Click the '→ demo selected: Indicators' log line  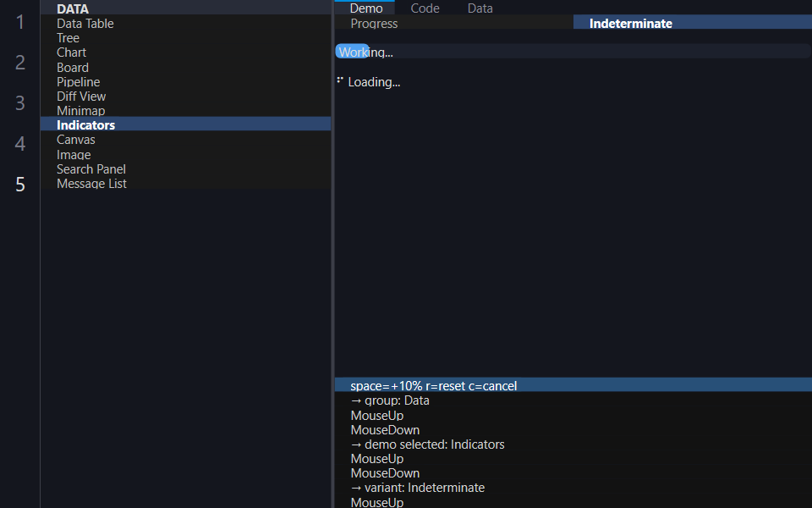click(x=573, y=444)
